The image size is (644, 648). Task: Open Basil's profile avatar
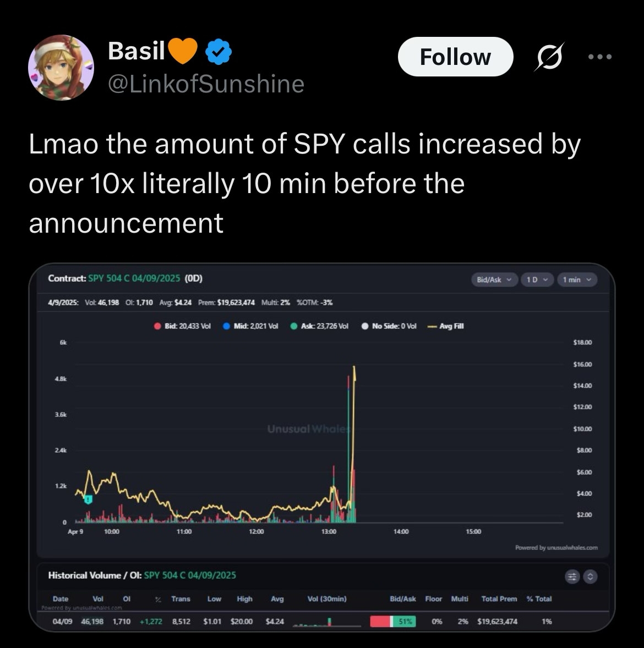61,68
